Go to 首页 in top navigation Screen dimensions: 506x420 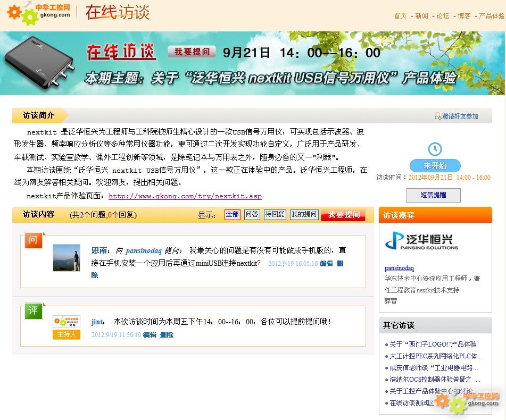tap(400, 15)
